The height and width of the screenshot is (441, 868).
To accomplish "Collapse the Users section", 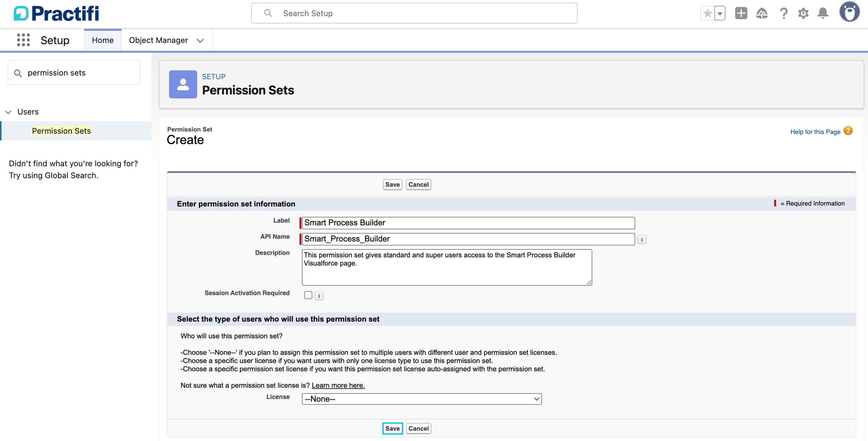I will [9, 112].
